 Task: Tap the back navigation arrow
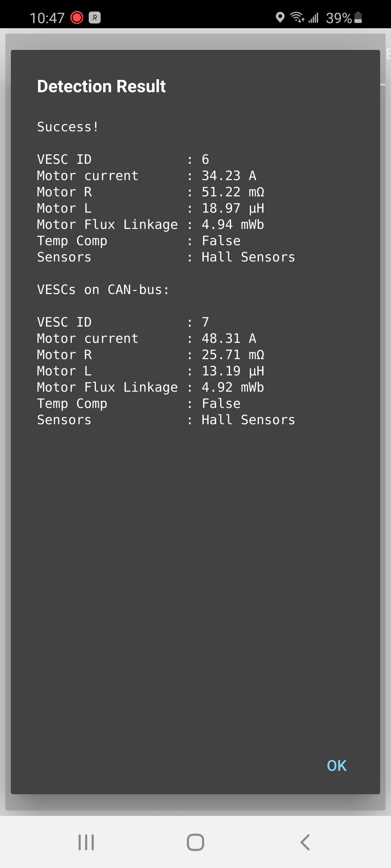(305, 842)
